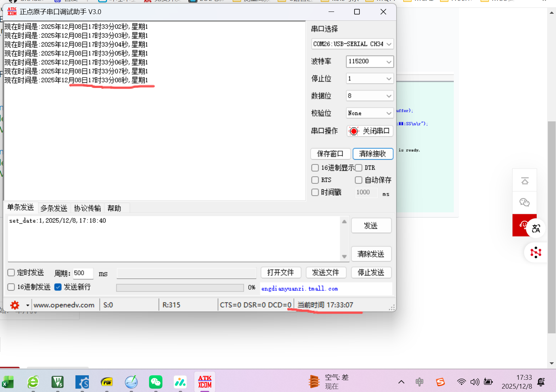
Task: Expand the 数据位 dropdown
Action: [370, 96]
